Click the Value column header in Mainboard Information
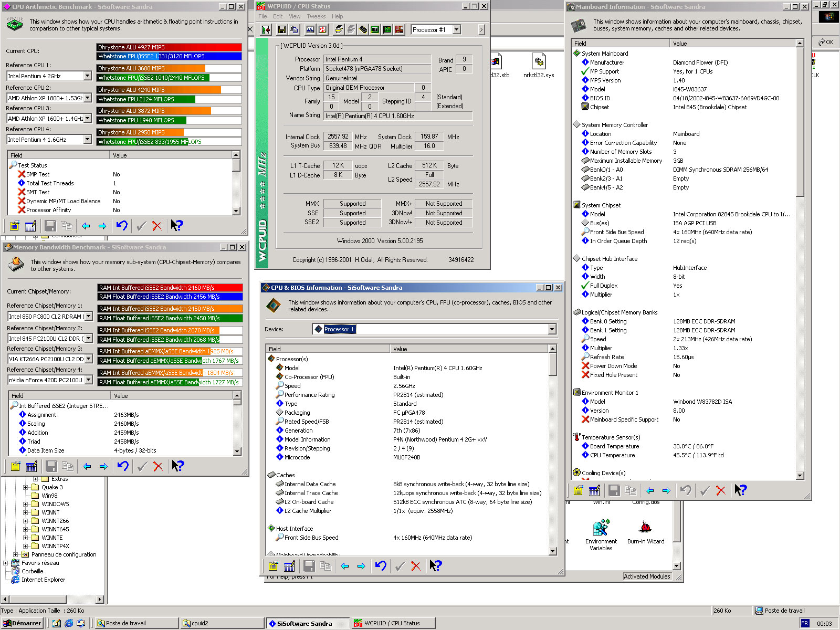 732,44
